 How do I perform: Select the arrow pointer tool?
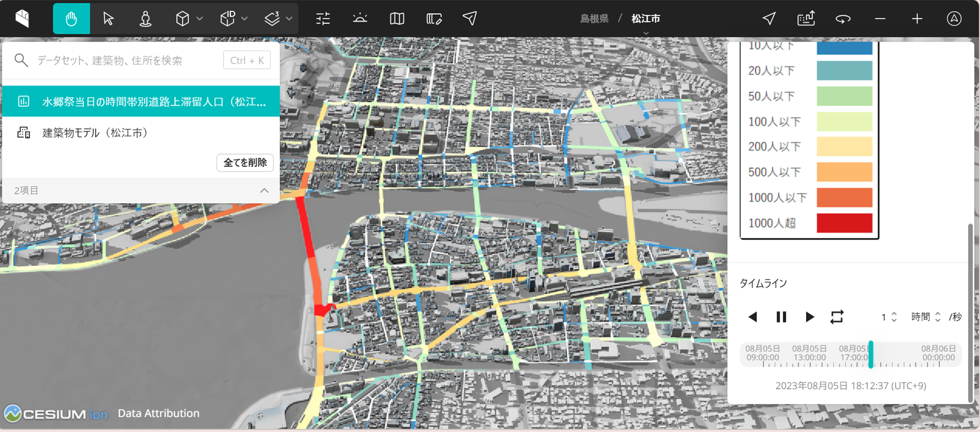[108, 19]
